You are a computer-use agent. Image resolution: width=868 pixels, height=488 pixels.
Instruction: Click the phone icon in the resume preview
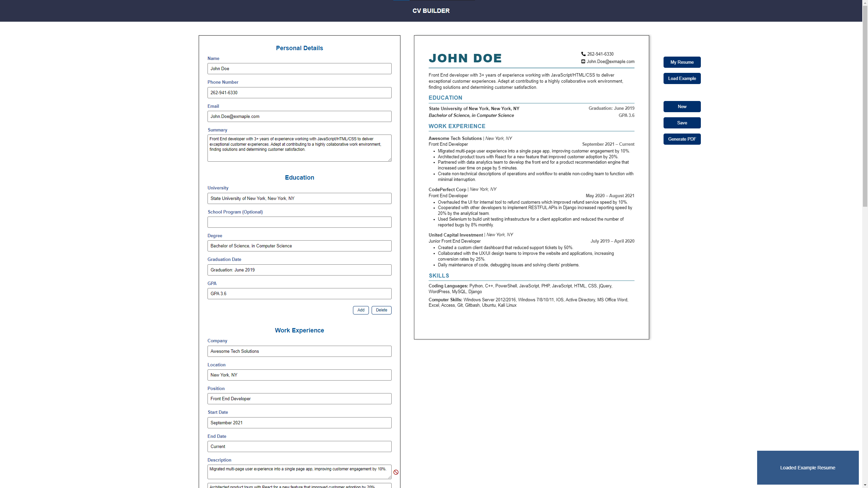583,54
